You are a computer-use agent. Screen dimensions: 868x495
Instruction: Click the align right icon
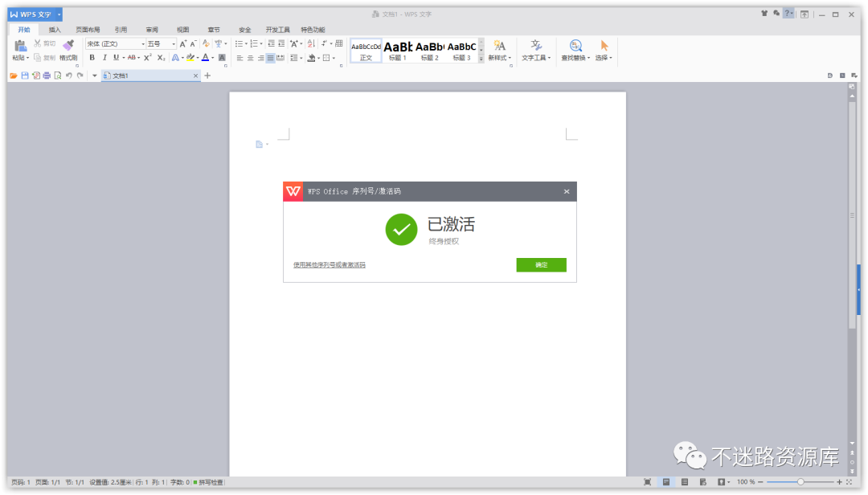(260, 58)
